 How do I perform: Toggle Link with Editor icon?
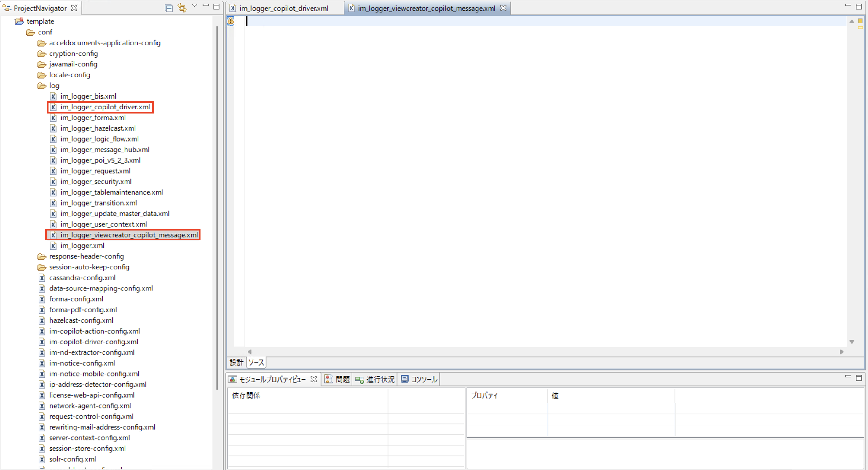[182, 8]
